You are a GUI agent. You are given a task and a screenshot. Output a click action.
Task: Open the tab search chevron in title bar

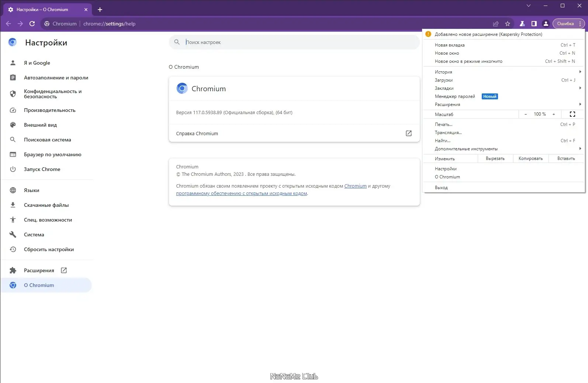tap(529, 6)
